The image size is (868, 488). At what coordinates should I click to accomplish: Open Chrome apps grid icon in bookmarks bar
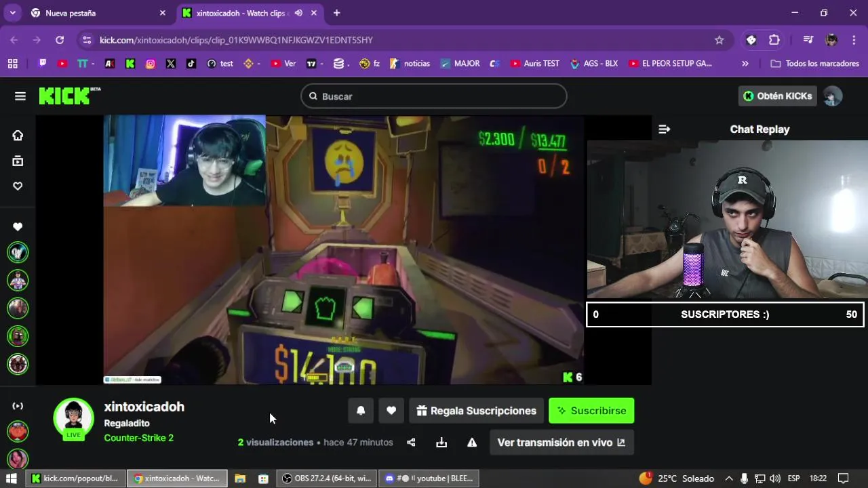pos(13,63)
